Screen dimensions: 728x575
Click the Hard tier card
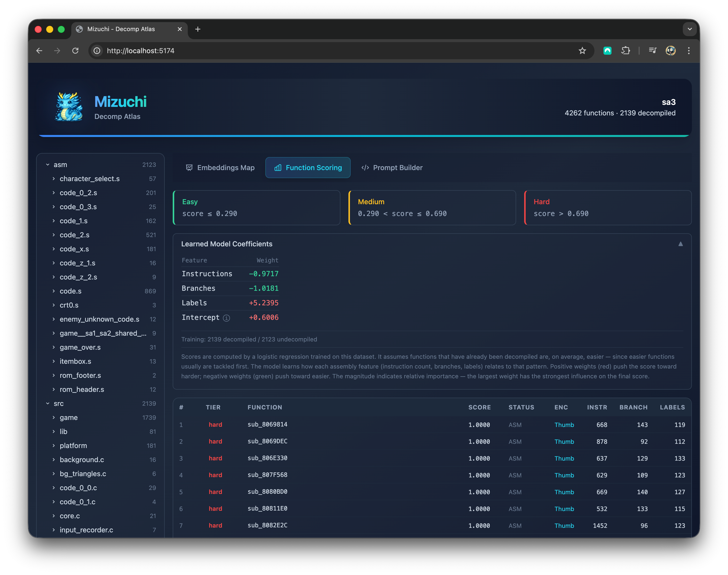tap(608, 208)
